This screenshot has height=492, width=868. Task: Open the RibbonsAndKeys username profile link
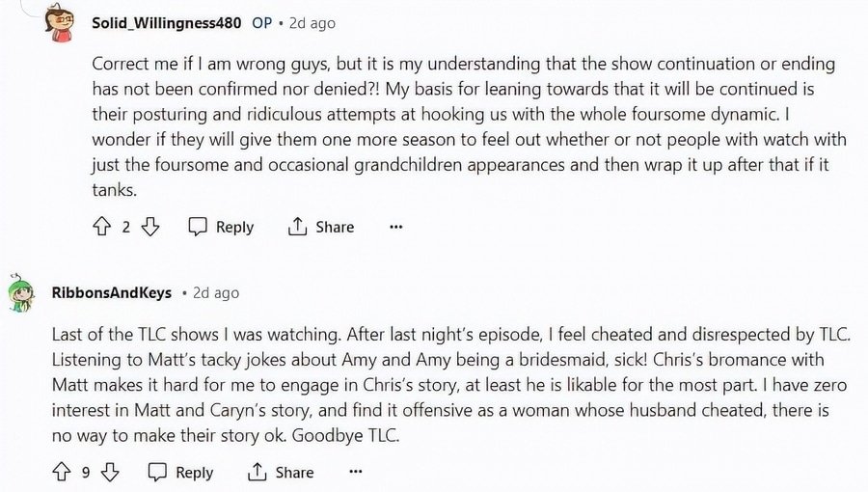click(x=112, y=292)
